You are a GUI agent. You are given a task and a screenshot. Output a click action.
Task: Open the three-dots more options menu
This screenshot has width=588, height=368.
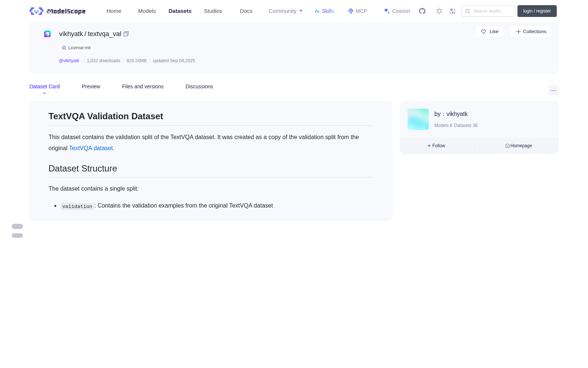coord(553,90)
